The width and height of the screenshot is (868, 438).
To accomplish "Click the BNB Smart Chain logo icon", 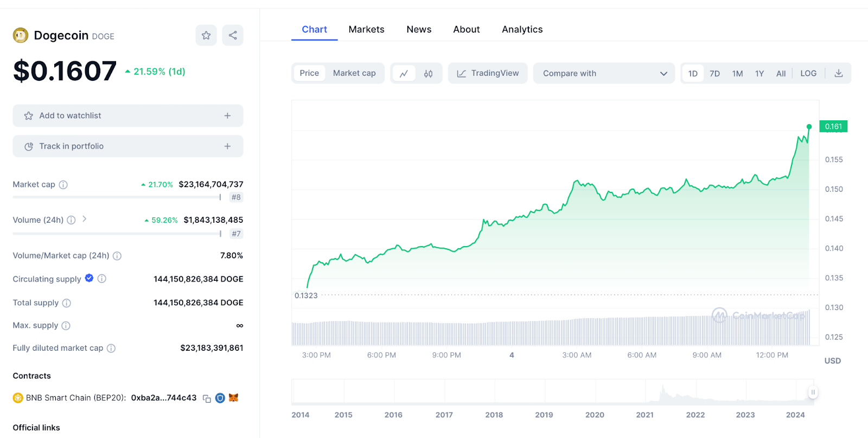I will 18,398.
